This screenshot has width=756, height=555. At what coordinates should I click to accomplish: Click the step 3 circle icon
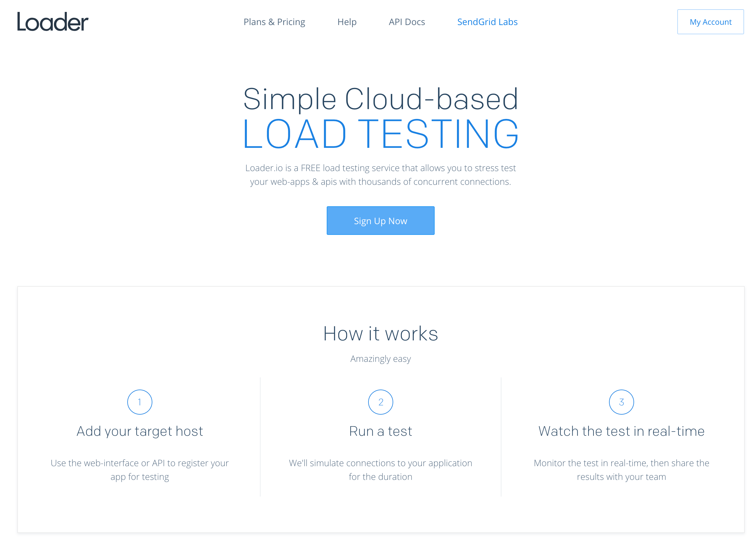(620, 402)
